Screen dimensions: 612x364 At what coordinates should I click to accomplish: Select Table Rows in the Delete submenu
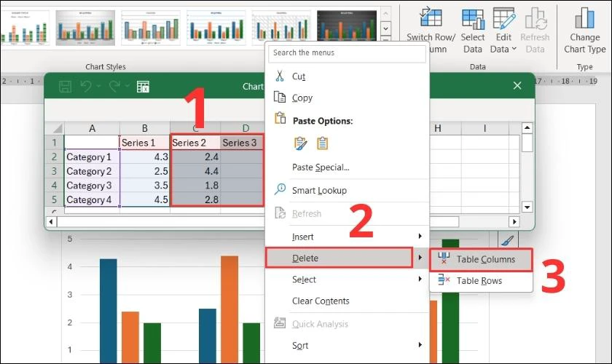482,280
